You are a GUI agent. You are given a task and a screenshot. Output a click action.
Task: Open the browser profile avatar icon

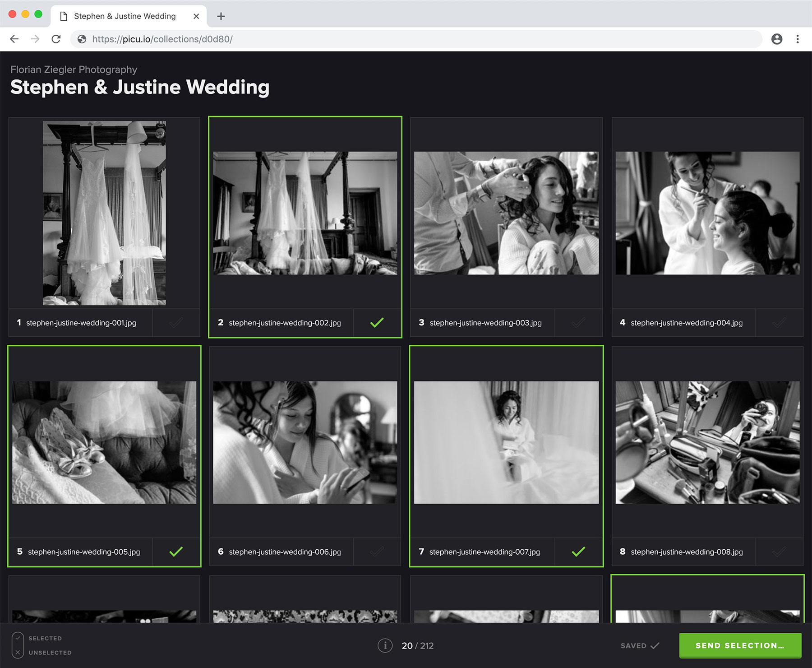[x=777, y=39]
